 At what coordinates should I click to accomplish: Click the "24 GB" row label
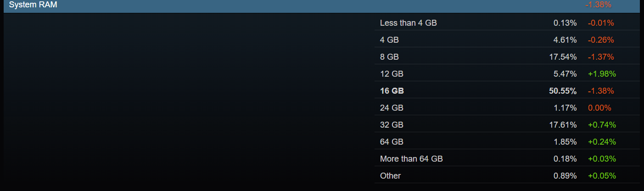(x=392, y=108)
